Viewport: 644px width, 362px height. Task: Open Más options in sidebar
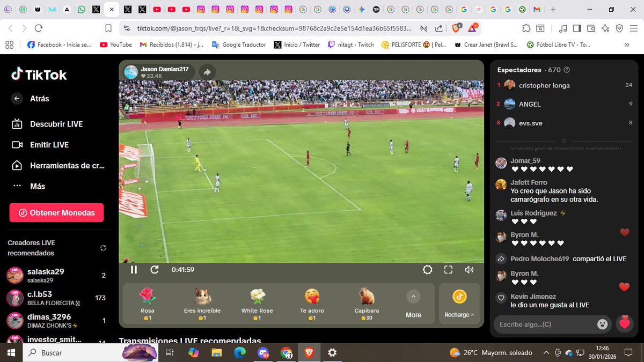29,187
